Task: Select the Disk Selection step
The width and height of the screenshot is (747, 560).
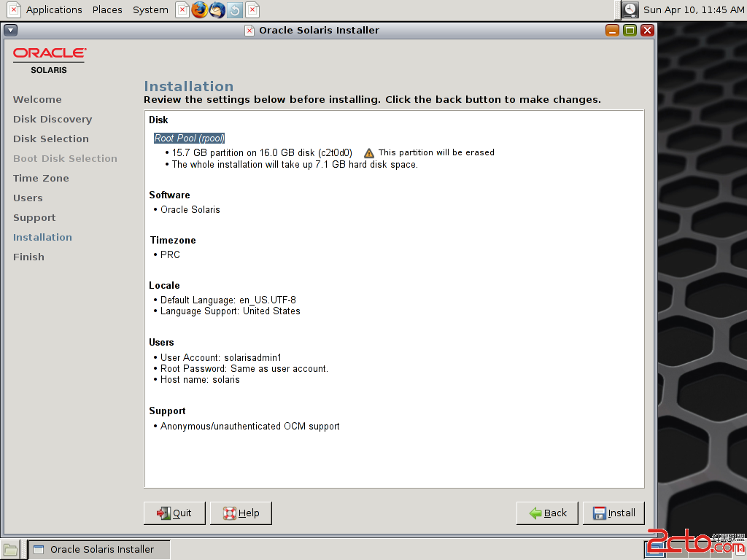Action: tap(51, 139)
